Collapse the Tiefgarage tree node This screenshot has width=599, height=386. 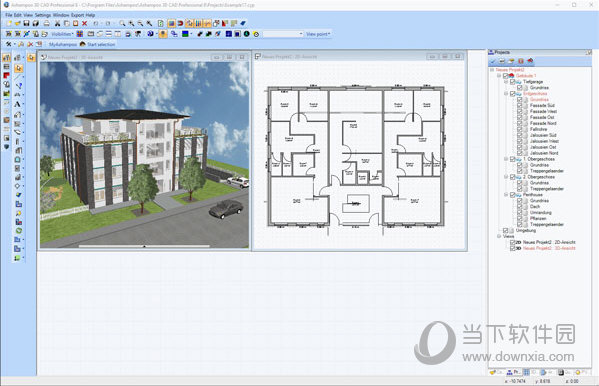[506, 82]
